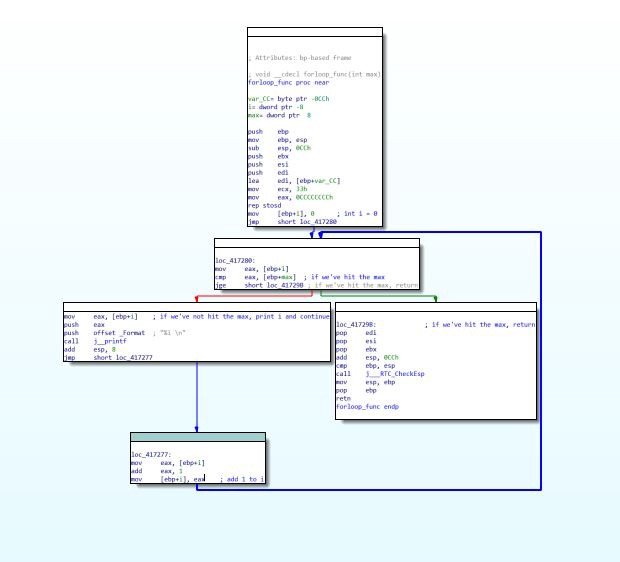620x562 pixels.
Task: Click the 'jge short loc_417298' instruction
Action: click(x=259, y=285)
